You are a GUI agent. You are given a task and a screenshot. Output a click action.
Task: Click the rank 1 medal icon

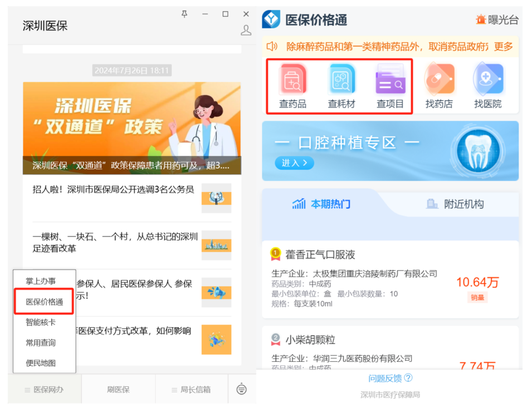276,254
